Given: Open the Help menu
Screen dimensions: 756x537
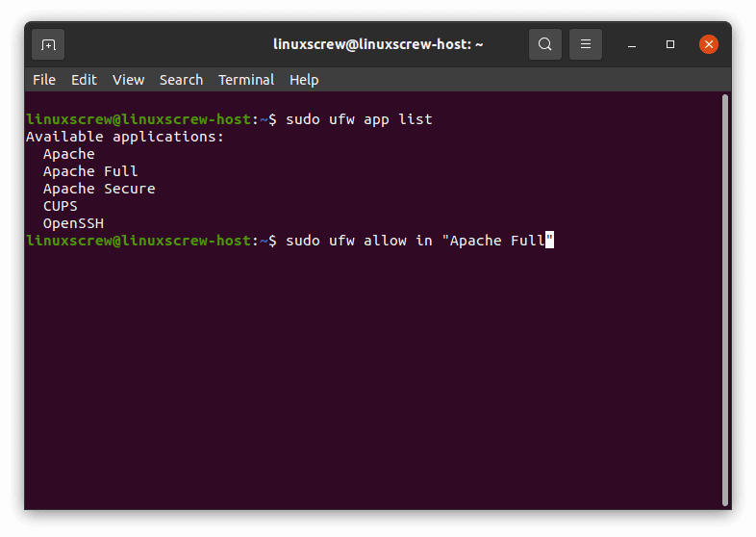Looking at the screenshot, I should pos(304,80).
